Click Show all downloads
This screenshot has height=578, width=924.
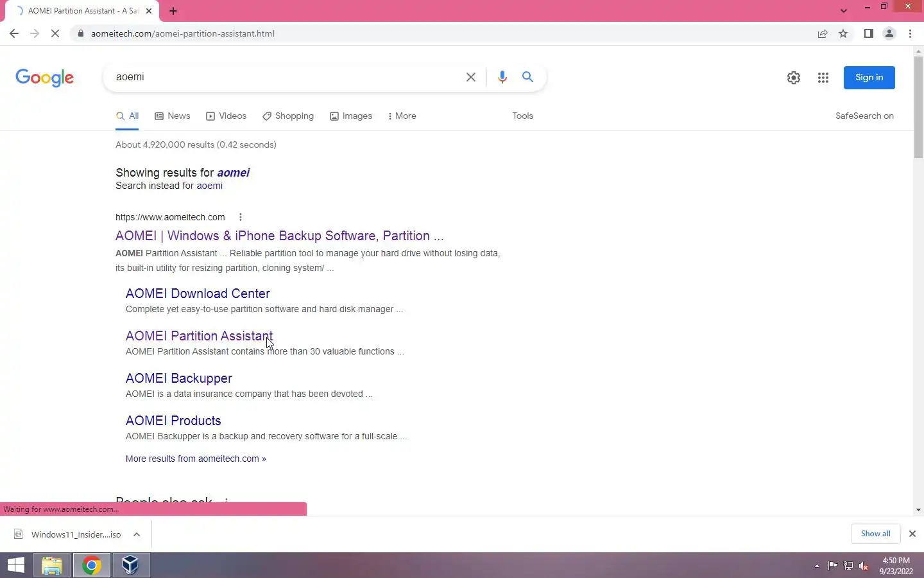(x=875, y=534)
